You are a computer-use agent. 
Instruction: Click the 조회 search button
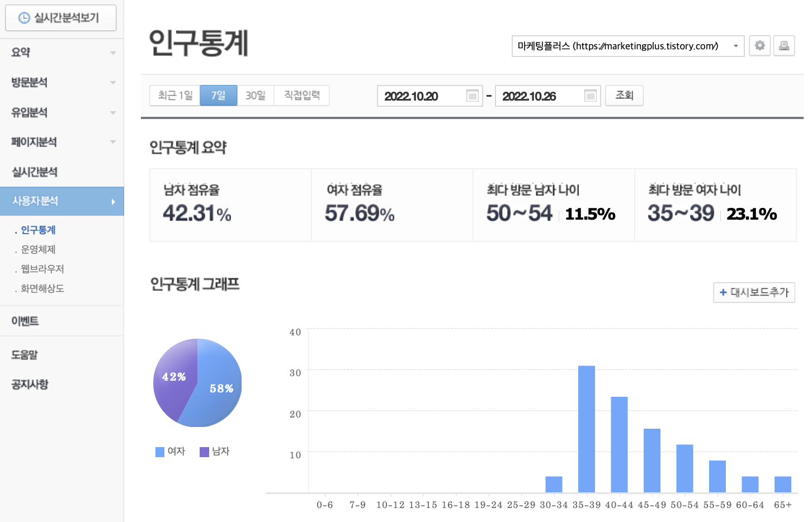(x=624, y=95)
